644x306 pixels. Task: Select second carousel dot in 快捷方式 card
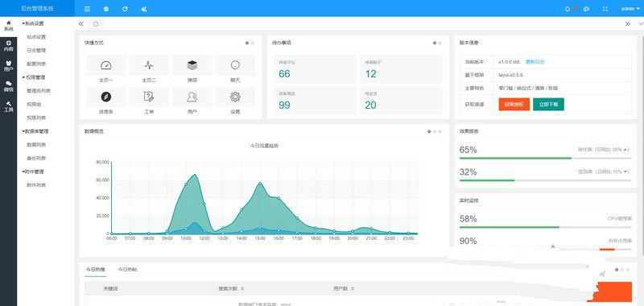coord(253,43)
